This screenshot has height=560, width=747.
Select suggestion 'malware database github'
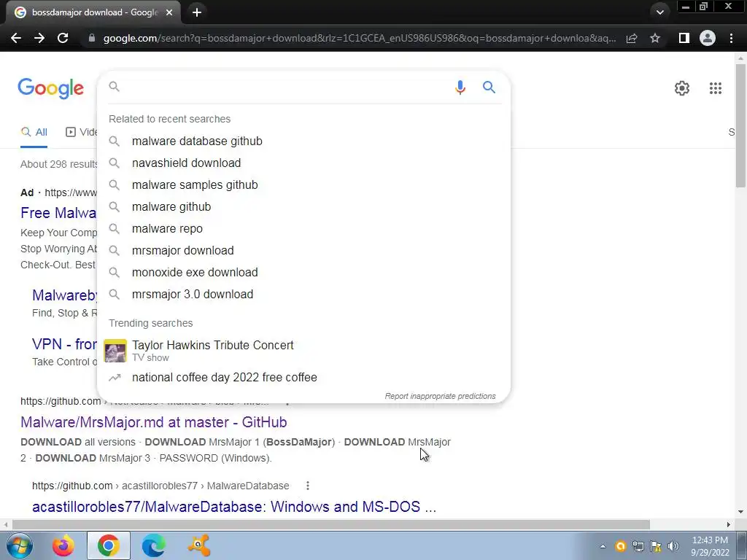303,141
